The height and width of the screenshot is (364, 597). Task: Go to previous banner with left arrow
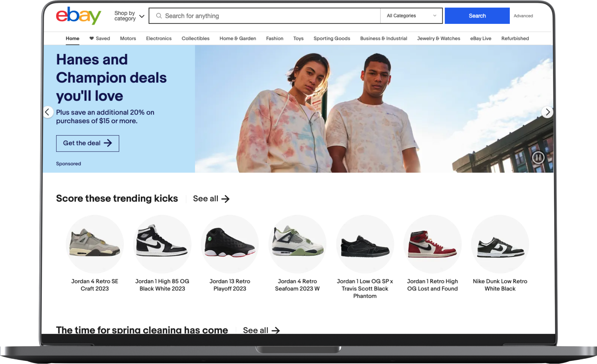48,112
